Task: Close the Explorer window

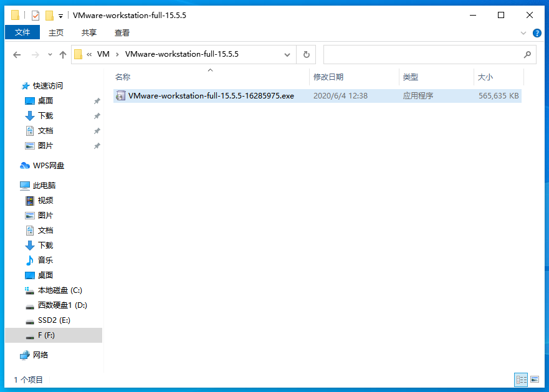Action: pos(530,15)
